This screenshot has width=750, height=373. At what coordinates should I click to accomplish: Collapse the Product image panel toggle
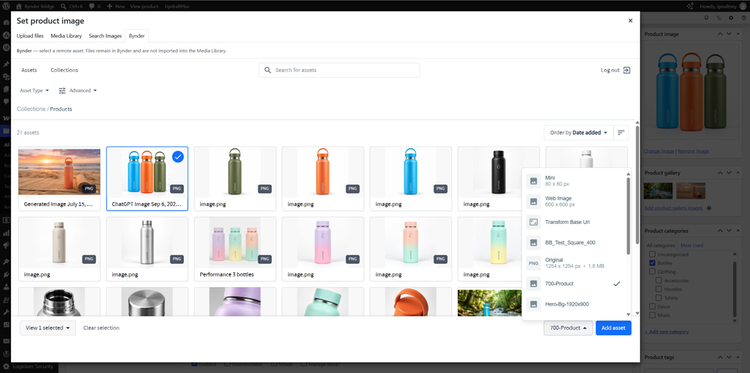738,34
